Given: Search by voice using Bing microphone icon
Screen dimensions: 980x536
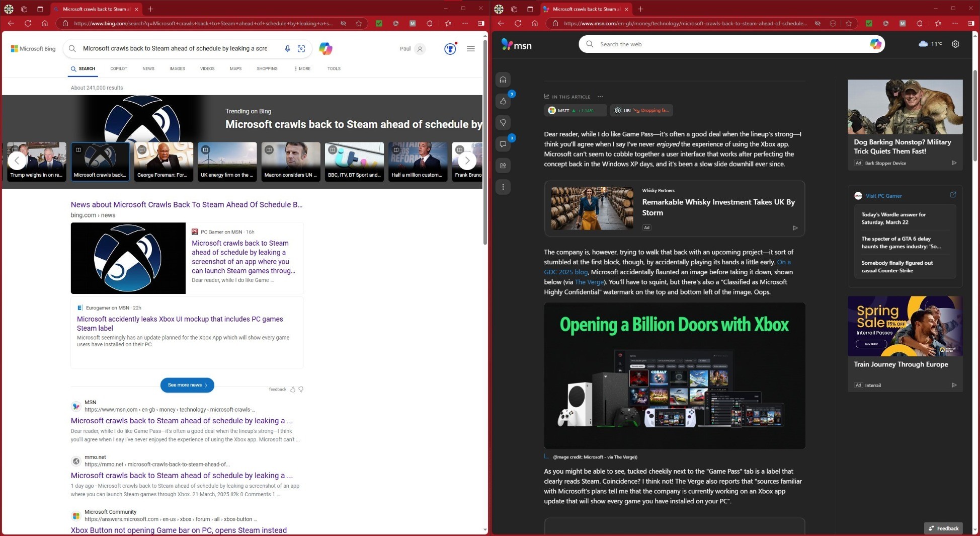Looking at the screenshot, I should click(x=287, y=48).
